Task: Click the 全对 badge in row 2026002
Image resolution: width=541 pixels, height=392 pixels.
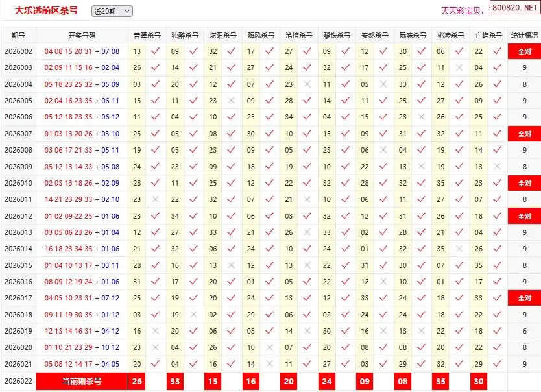Action: pos(524,51)
